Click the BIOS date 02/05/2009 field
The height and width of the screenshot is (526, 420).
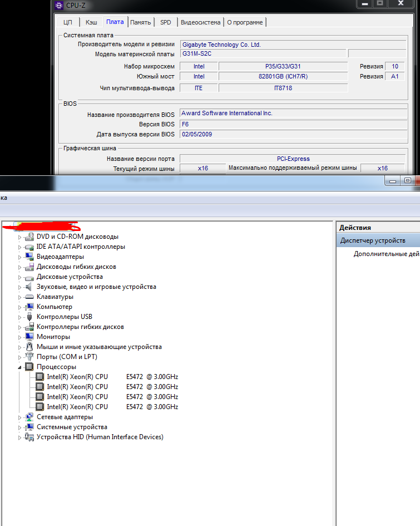click(294, 134)
